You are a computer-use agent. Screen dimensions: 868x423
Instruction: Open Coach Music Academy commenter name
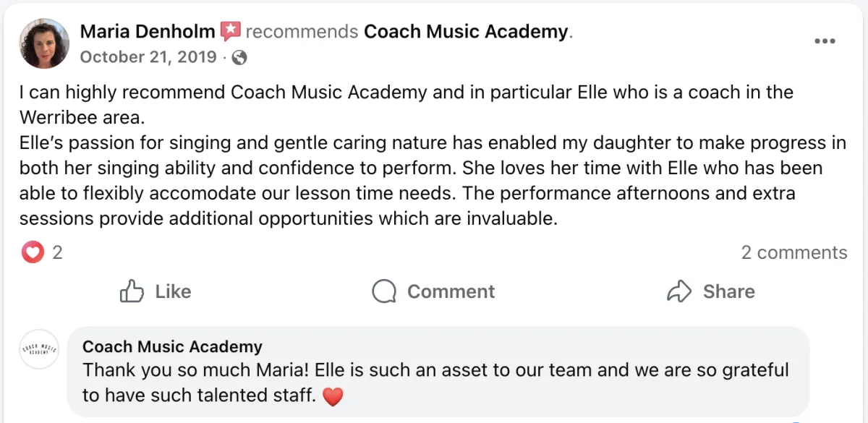(172, 347)
